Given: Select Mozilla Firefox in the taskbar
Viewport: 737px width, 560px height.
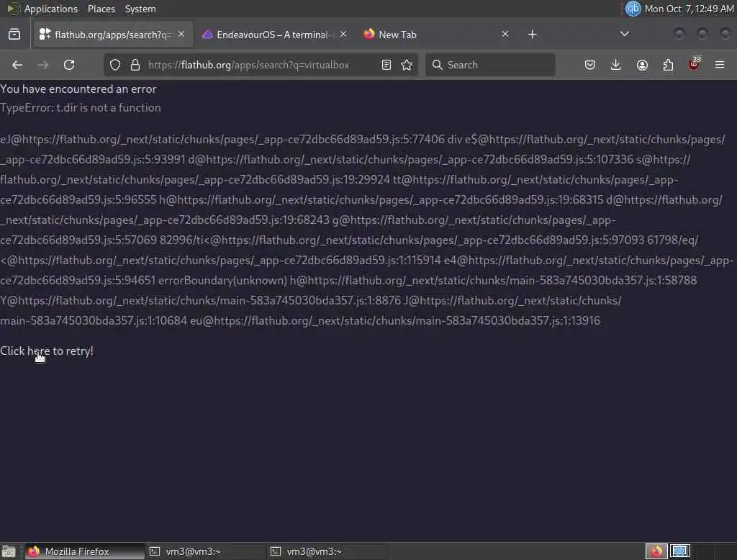Looking at the screenshot, I should (85, 551).
